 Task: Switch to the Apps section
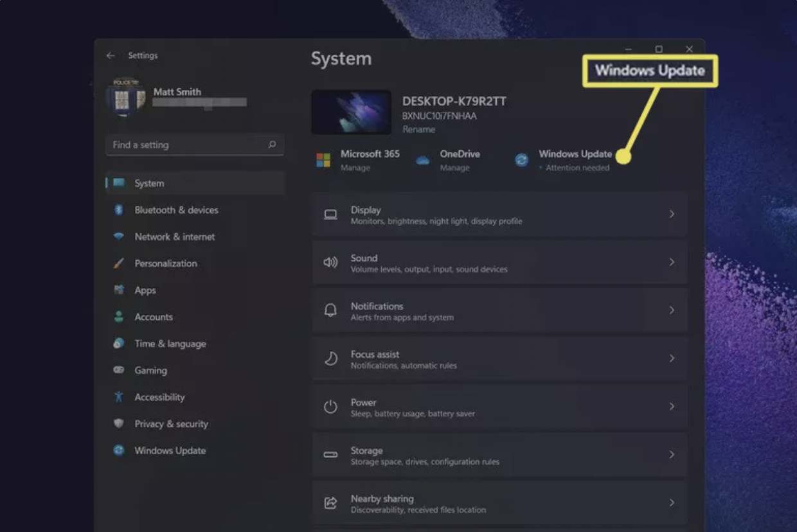[144, 290]
